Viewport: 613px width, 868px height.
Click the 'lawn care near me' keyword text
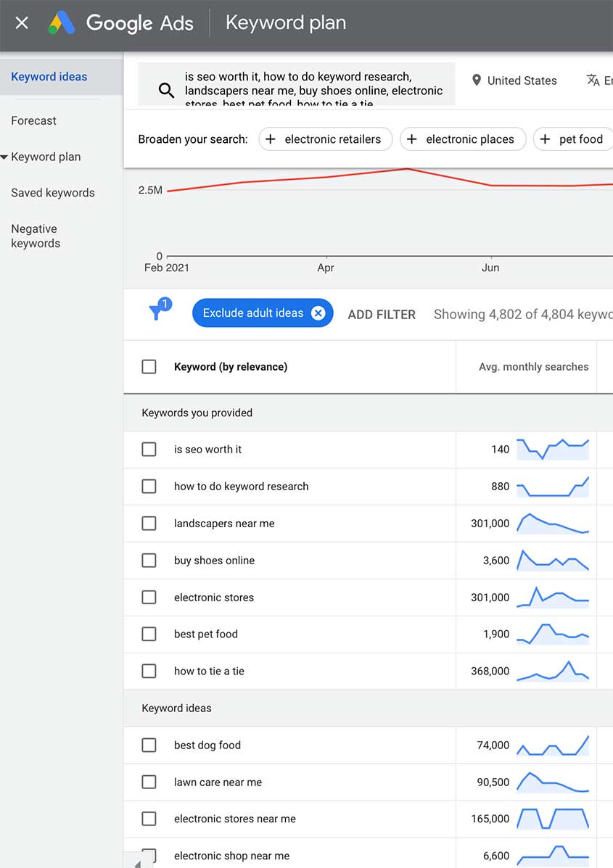pos(218,782)
